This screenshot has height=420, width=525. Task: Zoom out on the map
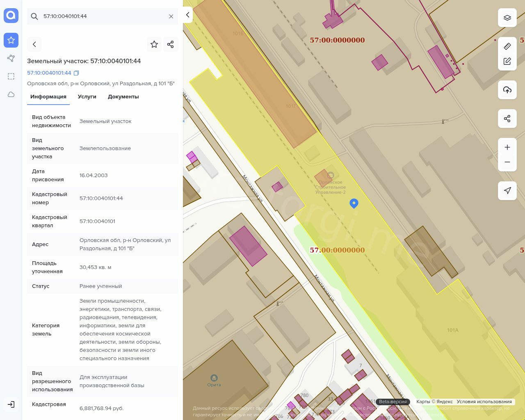[x=507, y=162]
